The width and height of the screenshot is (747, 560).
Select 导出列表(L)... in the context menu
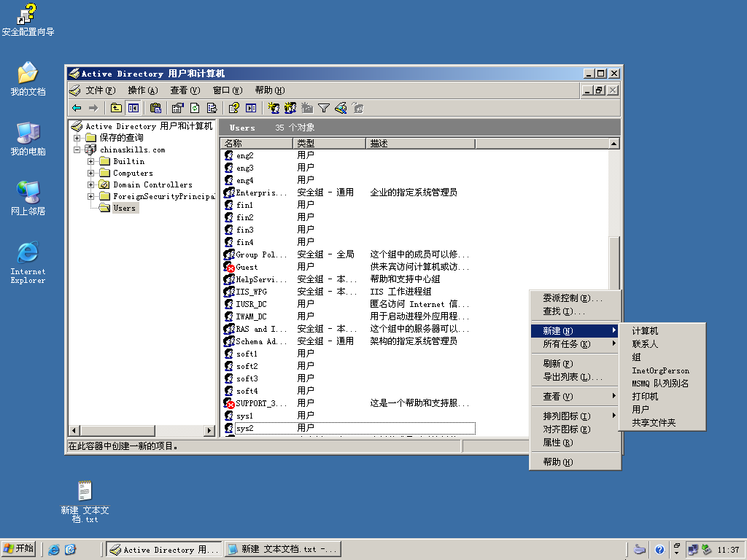pos(575,377)
